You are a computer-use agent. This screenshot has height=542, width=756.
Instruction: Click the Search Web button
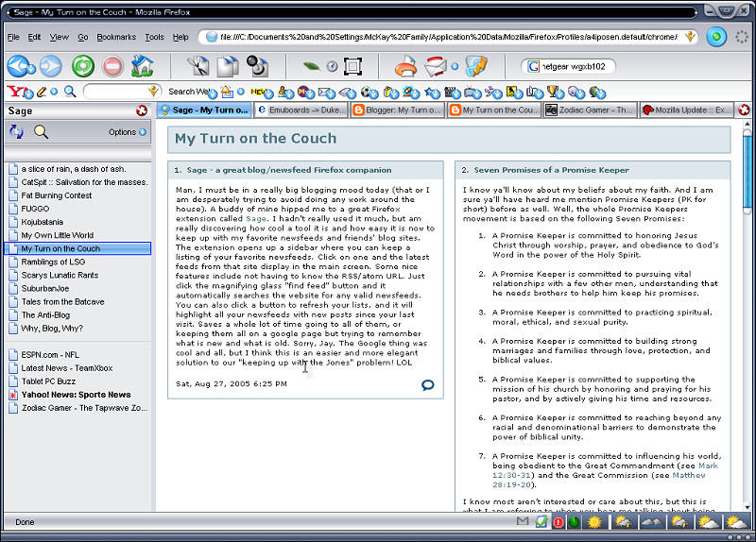coord(188,92)
